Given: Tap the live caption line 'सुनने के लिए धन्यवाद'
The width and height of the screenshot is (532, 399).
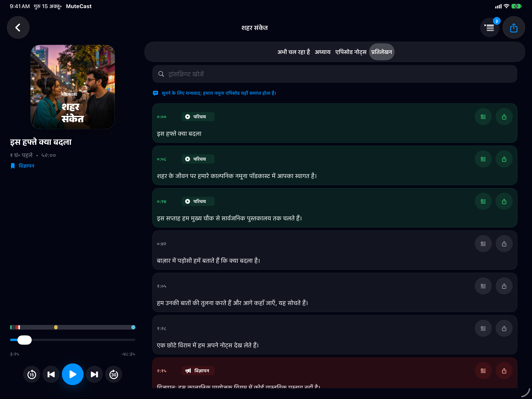Looking at the screenshot, I should [215, 93].
